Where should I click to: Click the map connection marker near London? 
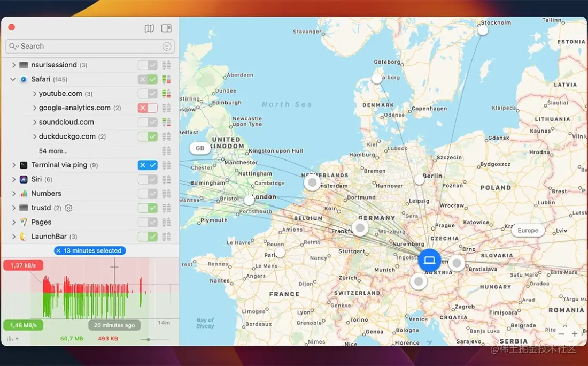(249, 200)
